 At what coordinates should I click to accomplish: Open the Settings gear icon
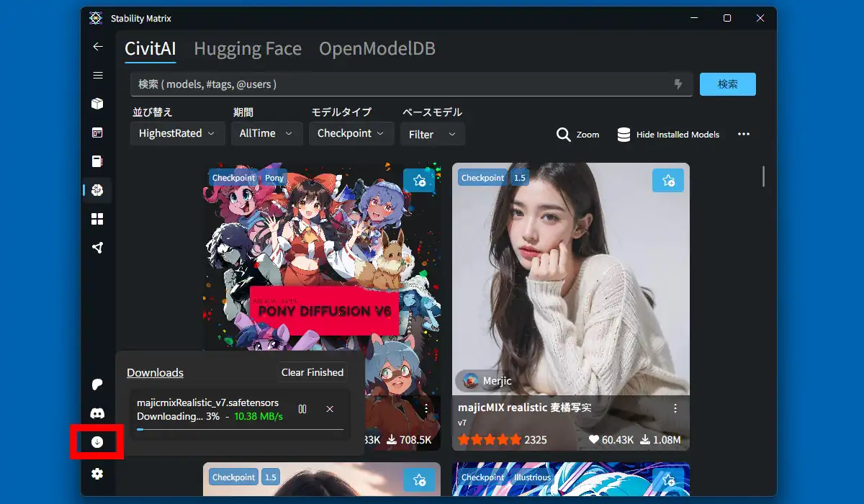coord(98,473)
